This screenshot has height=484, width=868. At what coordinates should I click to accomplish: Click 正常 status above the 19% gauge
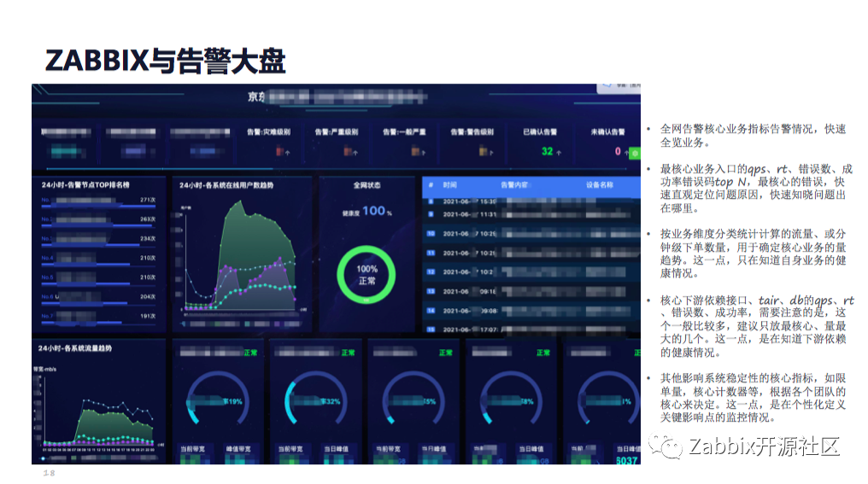(251, 353)
